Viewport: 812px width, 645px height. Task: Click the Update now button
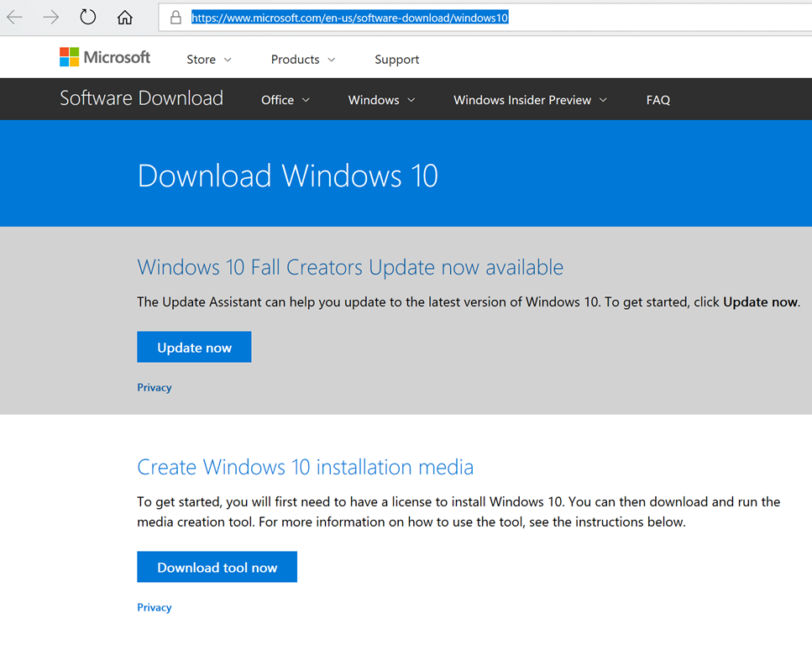194,348
